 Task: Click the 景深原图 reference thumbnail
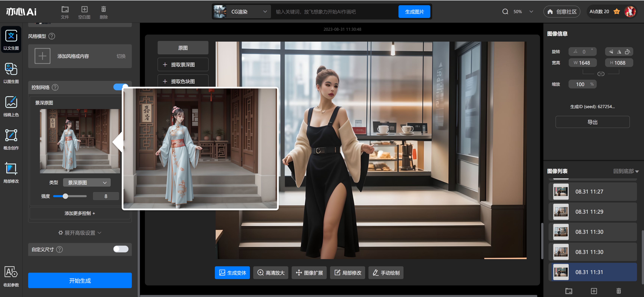point(80,141)
